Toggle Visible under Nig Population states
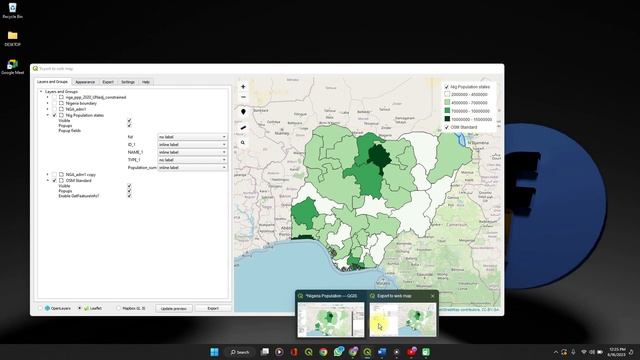This screenshot has height=360, width=640. point(129,121)
